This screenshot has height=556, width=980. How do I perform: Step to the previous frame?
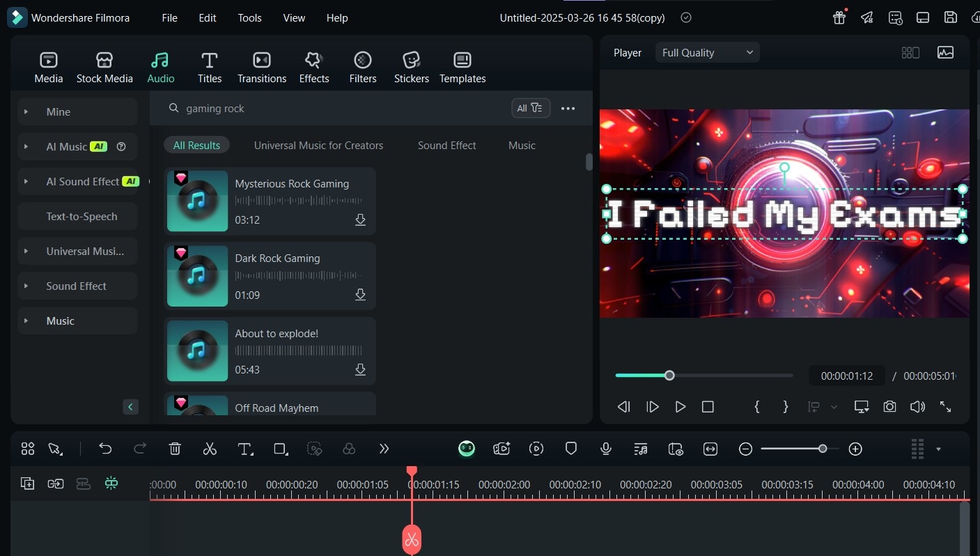(624, 407)
